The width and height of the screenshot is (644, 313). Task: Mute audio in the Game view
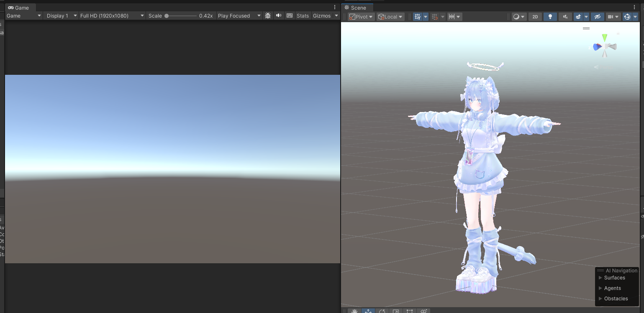[x=278, y=16]
